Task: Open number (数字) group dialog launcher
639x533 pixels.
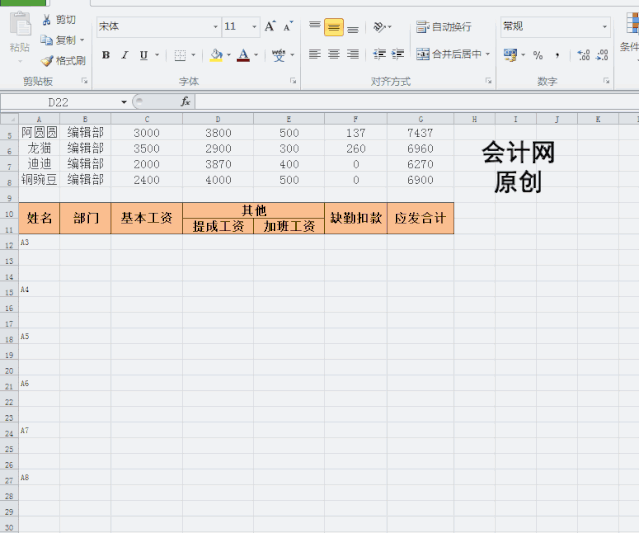Action: click(606, 81)
